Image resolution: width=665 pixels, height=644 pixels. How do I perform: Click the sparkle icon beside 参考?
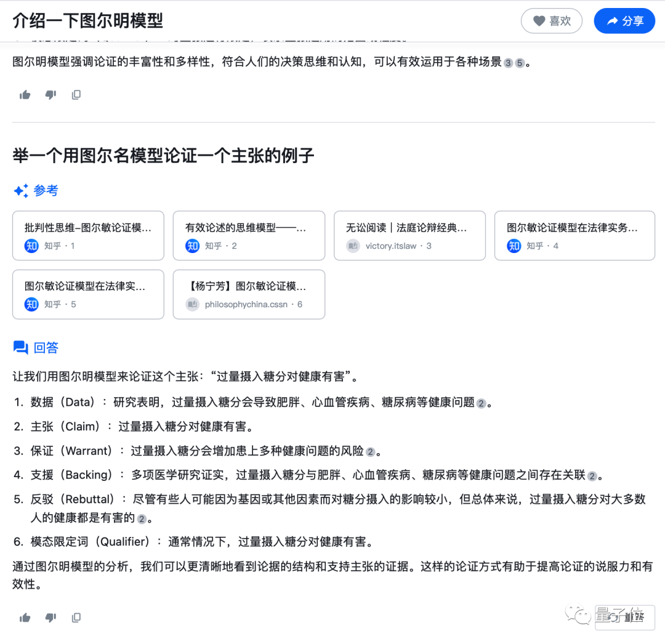click(x=21, y=191)
